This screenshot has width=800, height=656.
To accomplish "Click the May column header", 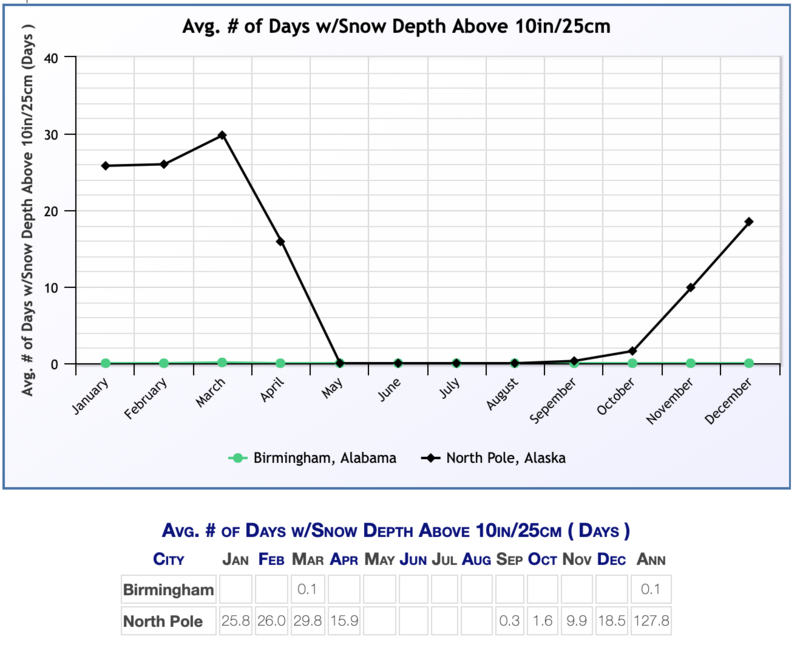I will point(379,560).
